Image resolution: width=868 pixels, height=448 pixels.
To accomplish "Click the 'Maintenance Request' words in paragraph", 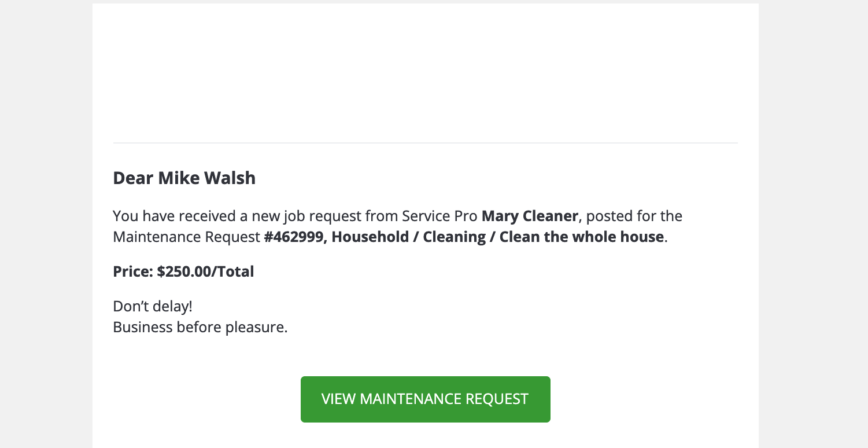I will [186, 237].
